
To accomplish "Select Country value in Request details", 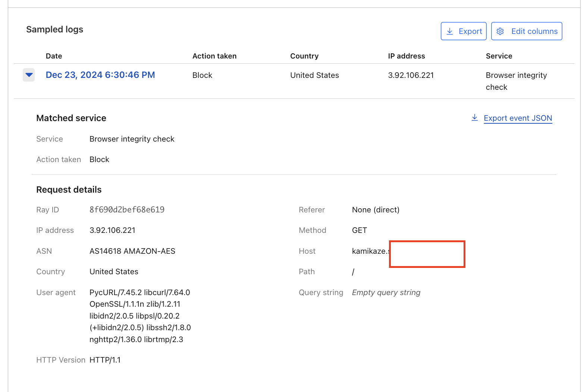I will pyautogui.click(x=114, y=272).
